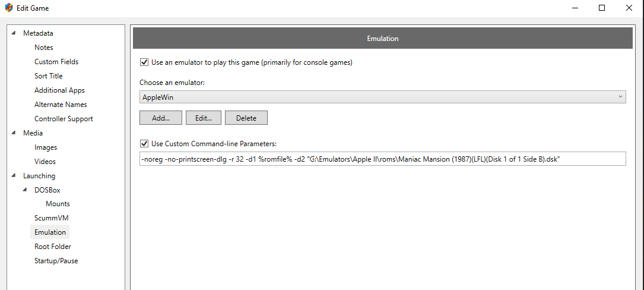Image resolution: width=644 pixels, height=290 pixels.
Task: Click the LaunchBox app icon in title bar
Action: (9, 8)
